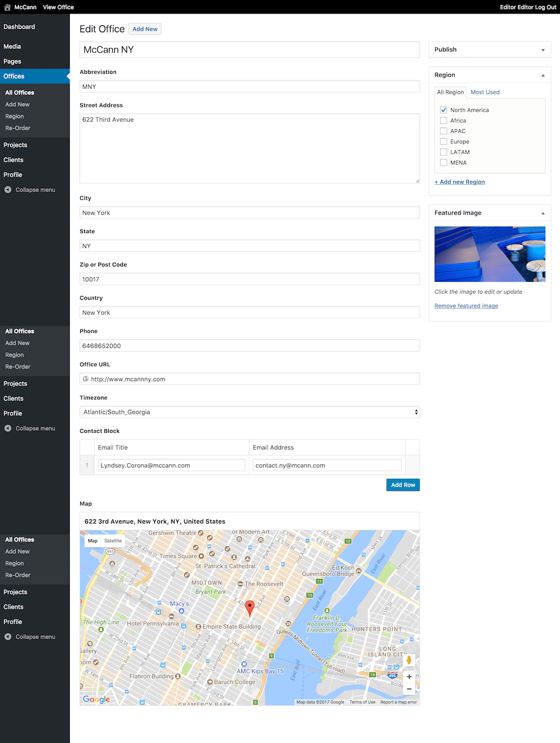Click the Zip or Post Code field
Screen dimensions: 560x743
coord(250,279)
